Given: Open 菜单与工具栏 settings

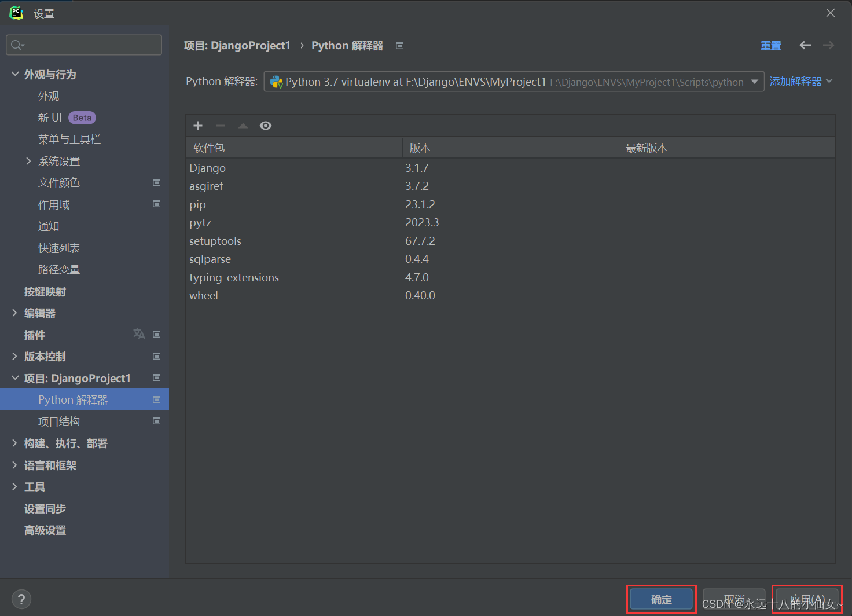Looking at the screenshot, I should click(x=69, y=140).
